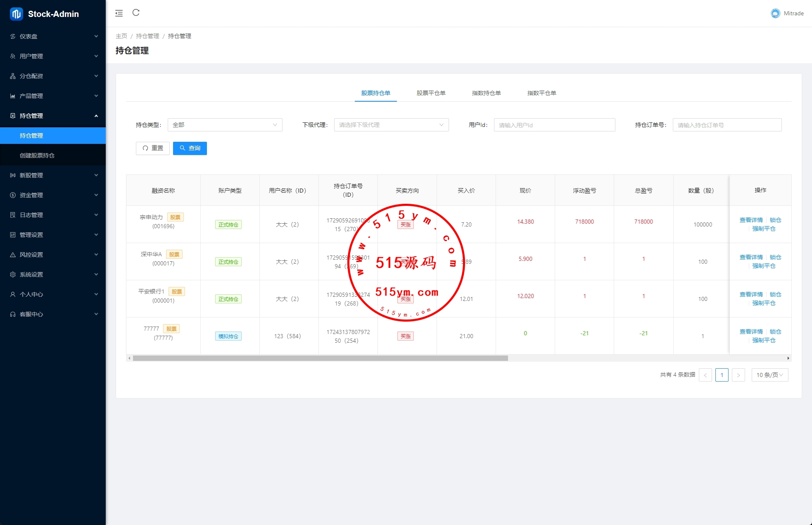Click the 产品管理 chart icon
The width and height of the screenshot is (812, 525).
point(13,96)
